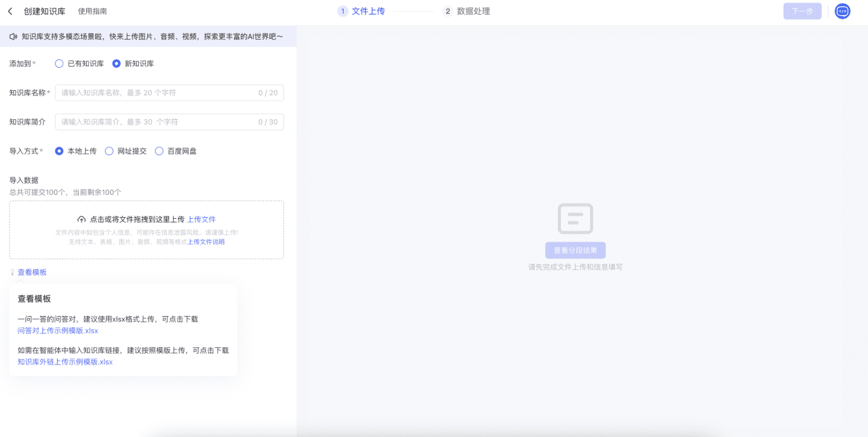Viewport: 868px width, 437px height.
Task: Download 知识库外链上传示例模版.xlsx
Action: click(x=65, y=362)
